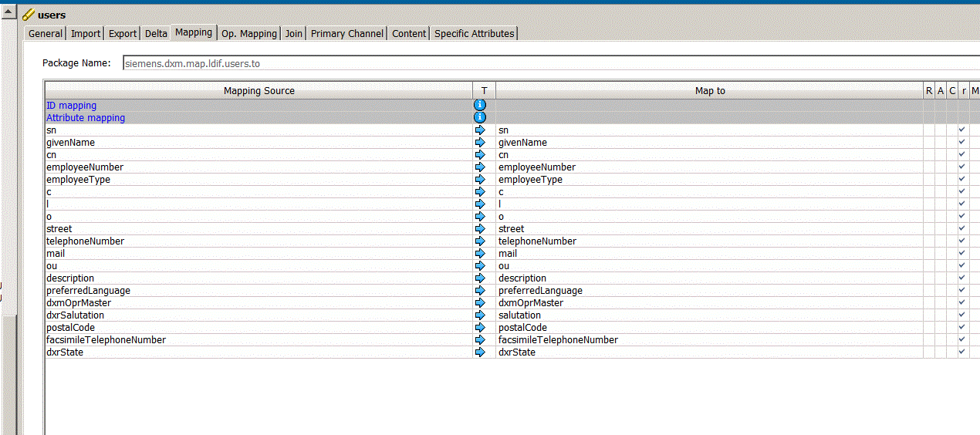Click the Map to column header

pyautogui.click(x=709, y=91)
